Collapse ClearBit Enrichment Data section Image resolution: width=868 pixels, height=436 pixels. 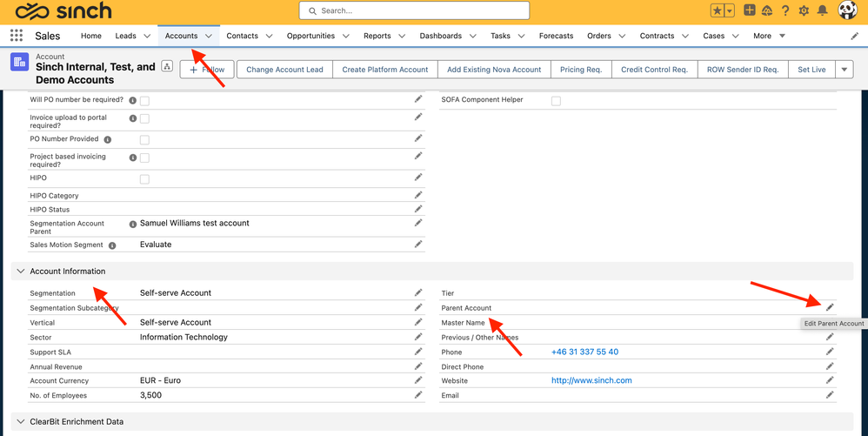point(21,421)
